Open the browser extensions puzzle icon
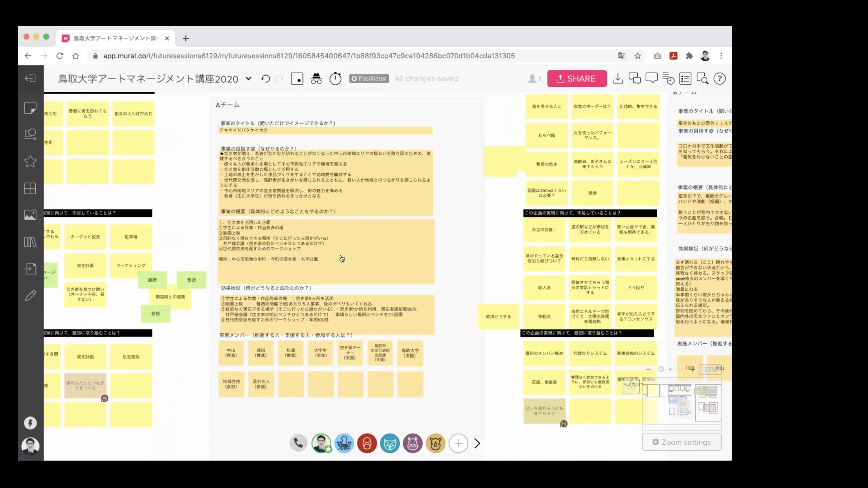This screenshot has width=868, height=488. click(689, 56)
